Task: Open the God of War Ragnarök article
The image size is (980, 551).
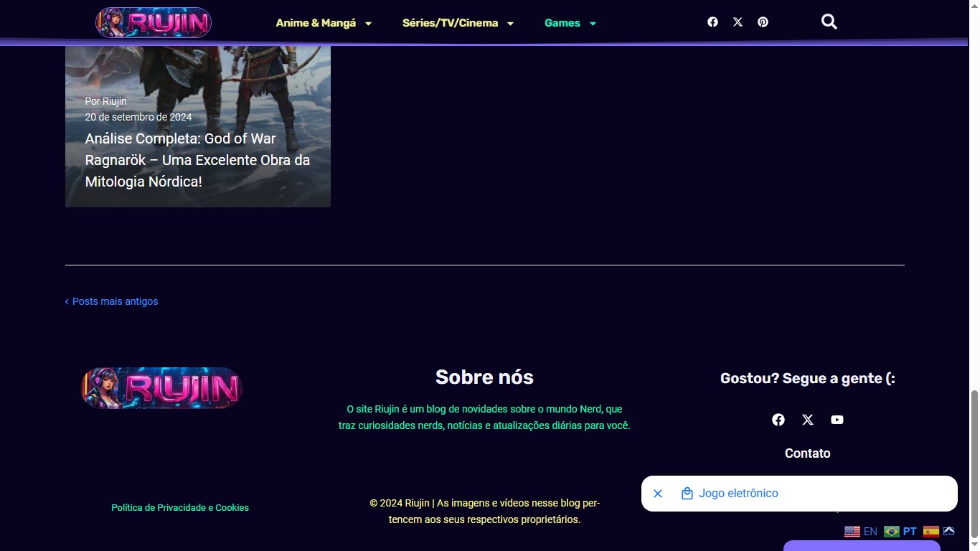Action: pos(197,160)
